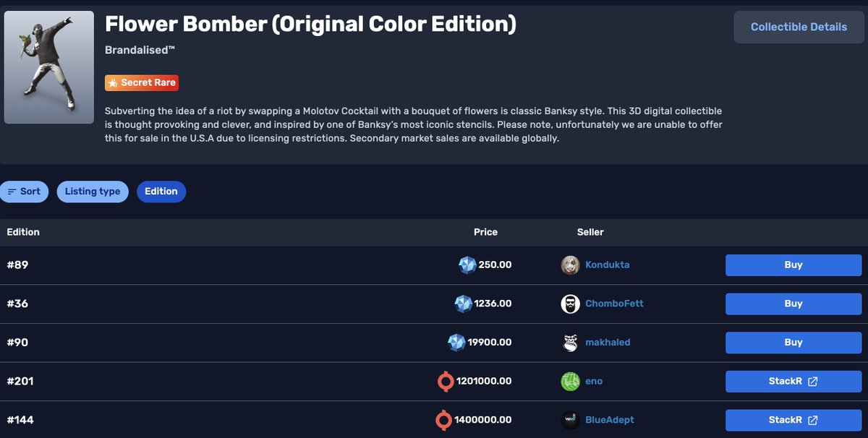Open BlueAdept's seller profile

[610, 420]
